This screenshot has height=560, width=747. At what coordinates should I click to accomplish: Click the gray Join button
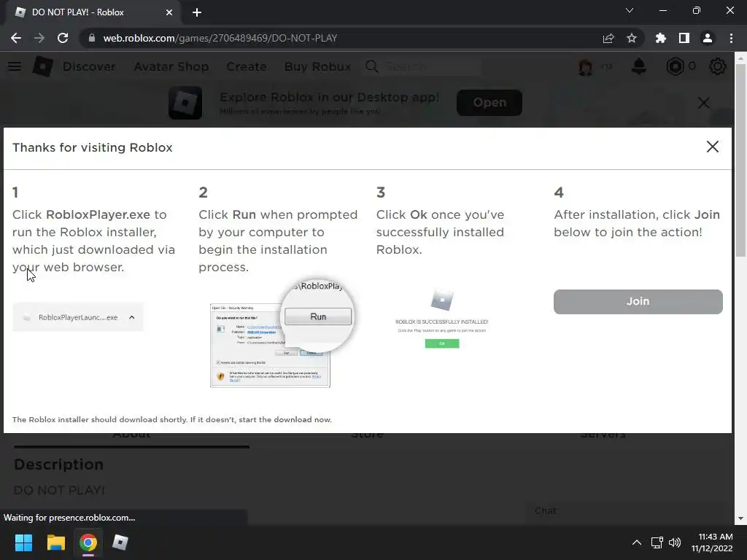pyautogui.click(x=638, y=301)
